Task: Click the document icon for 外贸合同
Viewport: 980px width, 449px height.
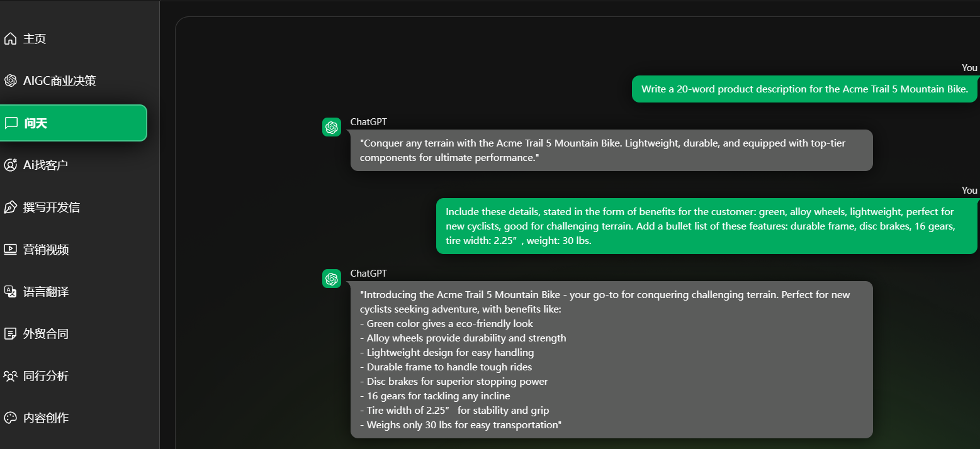Action: click(x=10, y=334)
